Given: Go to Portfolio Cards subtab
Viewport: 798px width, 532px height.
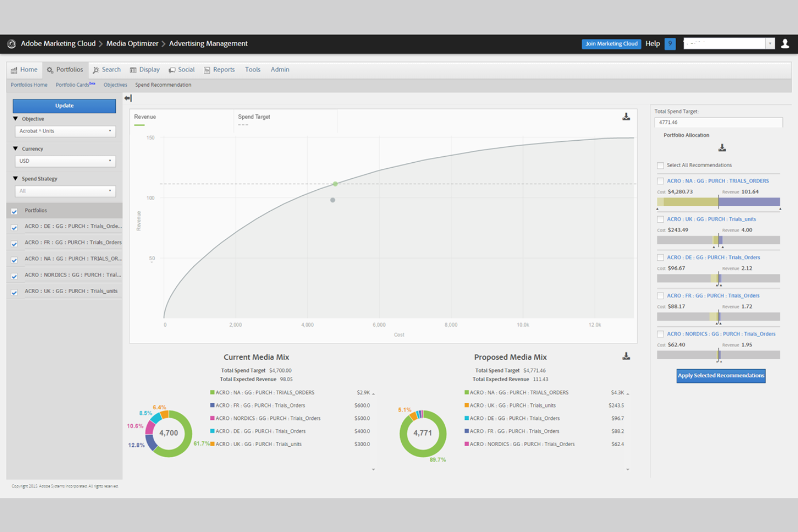Looking at the screenshot, I should click(x=75, y=85).
